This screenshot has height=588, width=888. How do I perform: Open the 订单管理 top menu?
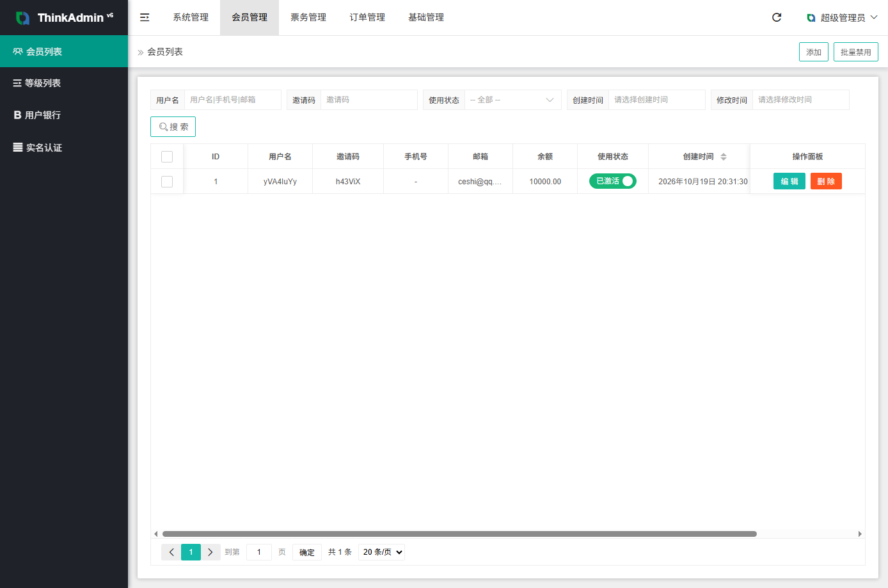tap(367, 17)
